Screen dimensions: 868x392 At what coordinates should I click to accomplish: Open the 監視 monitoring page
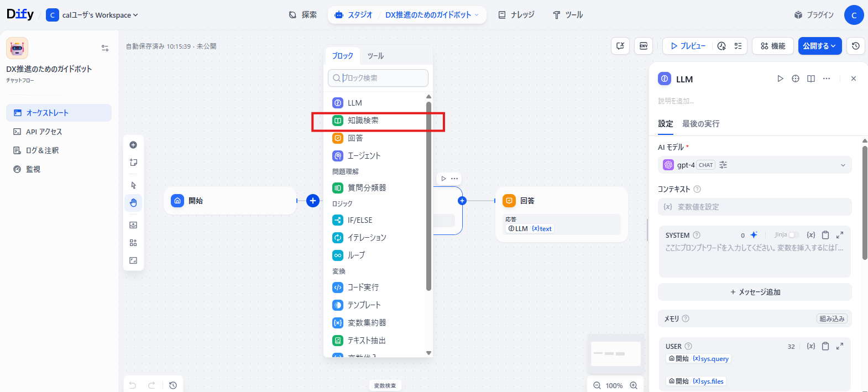59,169
